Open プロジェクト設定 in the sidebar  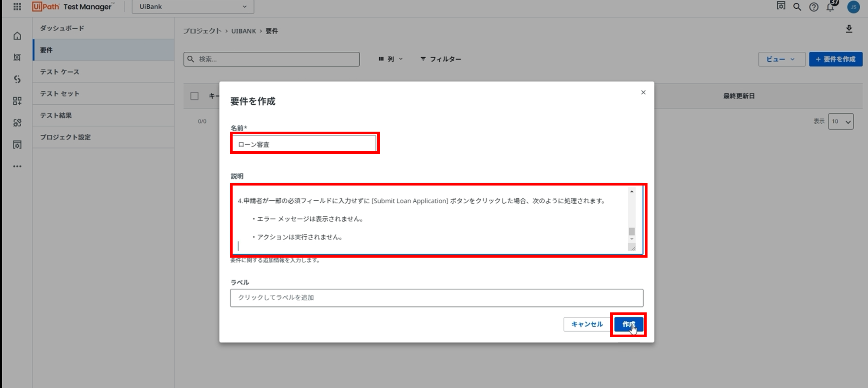tap(103, 137)
